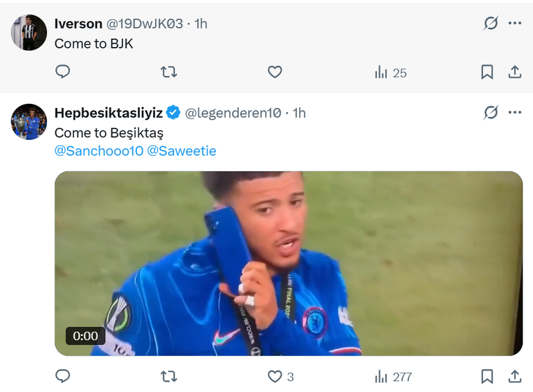Play the video of the footballer
Screen dimensions: 533x392
click(x=288, y=263)
